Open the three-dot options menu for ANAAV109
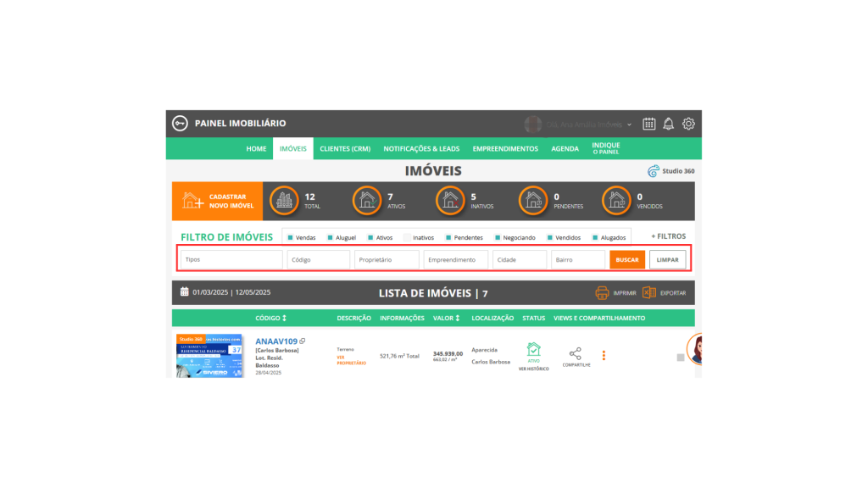The height and width of the screenshot is (488, 868). tap(604, 356)
